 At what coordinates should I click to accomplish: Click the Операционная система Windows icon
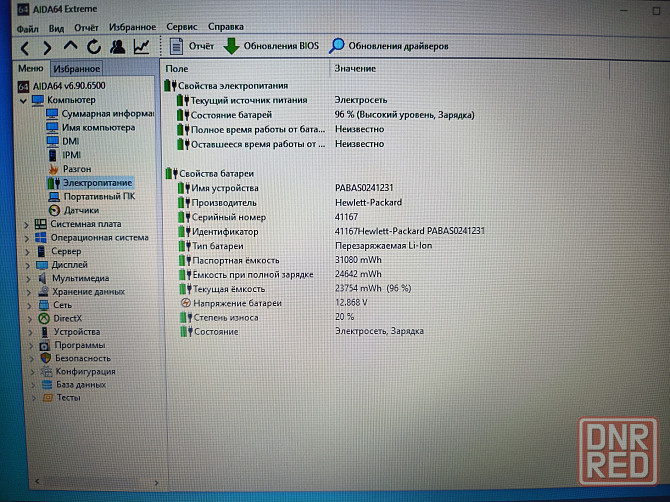point(41,238)
